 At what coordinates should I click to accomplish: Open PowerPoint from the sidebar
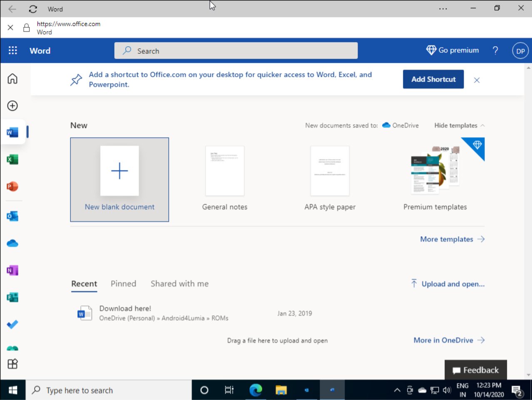(x=12, y=186)
